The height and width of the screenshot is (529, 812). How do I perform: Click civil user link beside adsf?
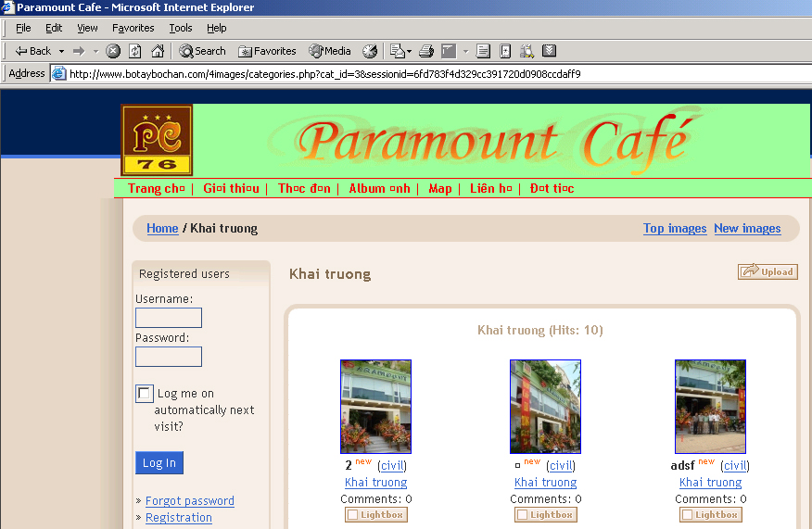pyautogui.click(x=735, y=466)
